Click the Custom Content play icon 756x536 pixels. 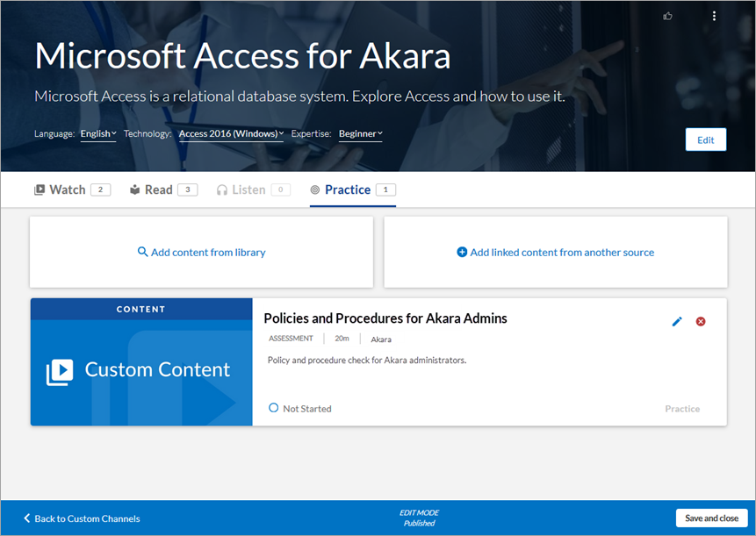click(60, 372)
